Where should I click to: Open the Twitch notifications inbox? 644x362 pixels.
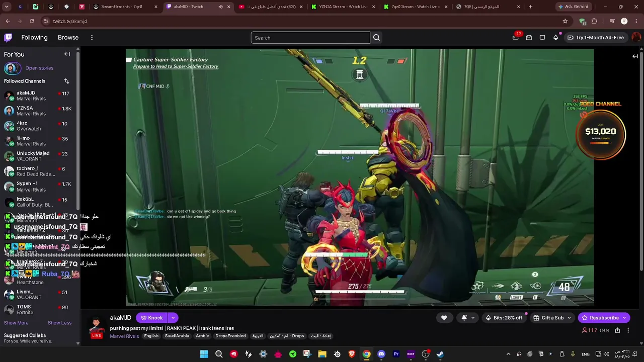tap(529, 38)
